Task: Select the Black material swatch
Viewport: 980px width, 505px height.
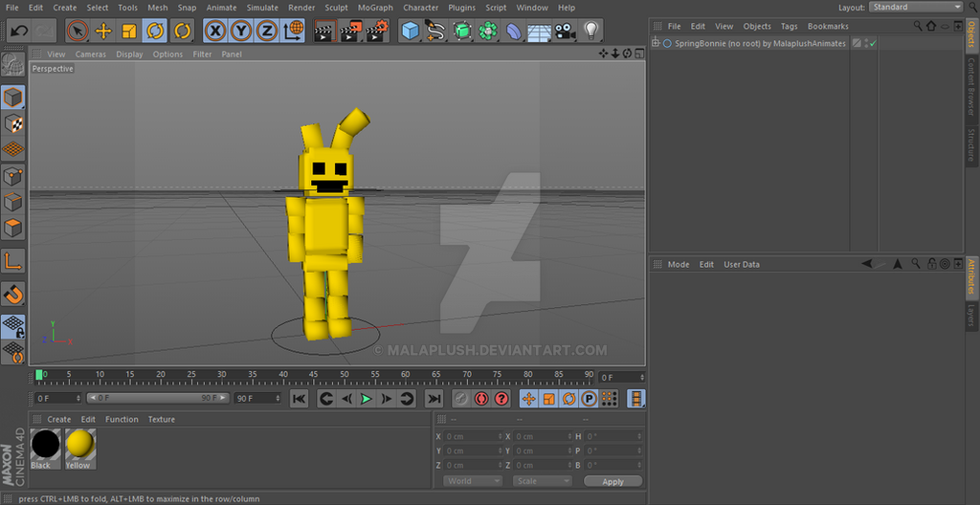Action: (x=45, y=444)
